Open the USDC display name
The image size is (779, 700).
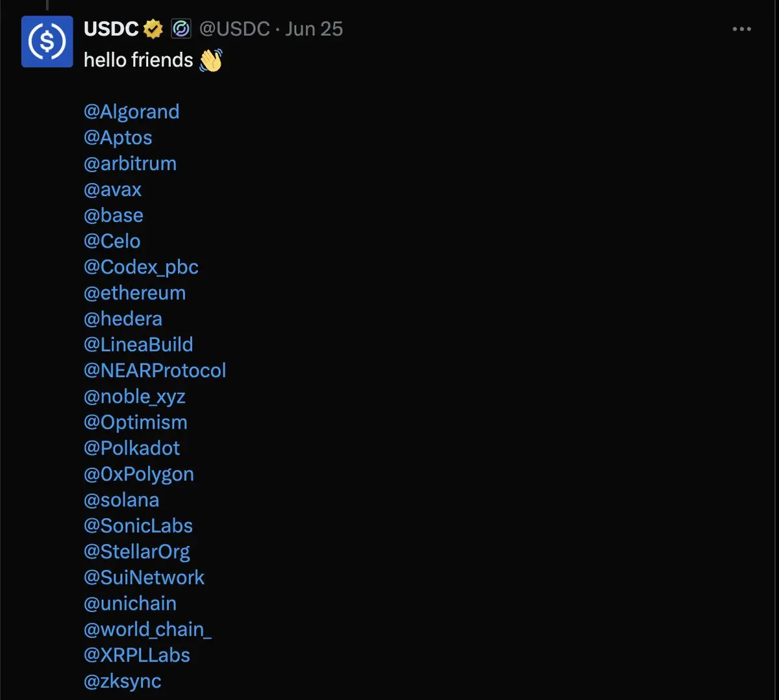(111, 29)
